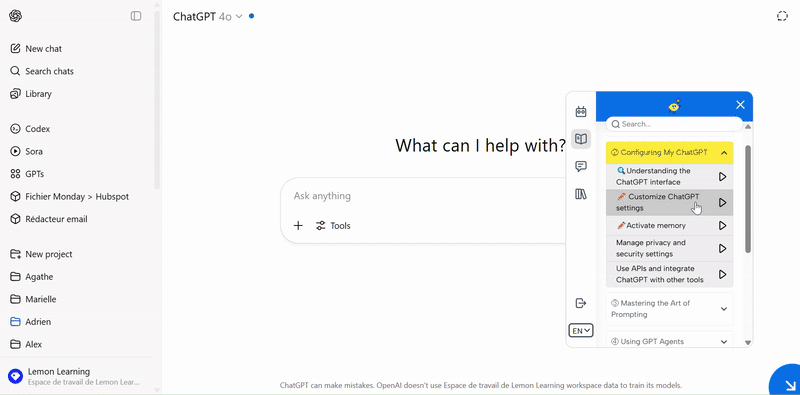Expand Mastering the Art of Prompting section
The height and width of the screenshot is (395, 800).
669,309
